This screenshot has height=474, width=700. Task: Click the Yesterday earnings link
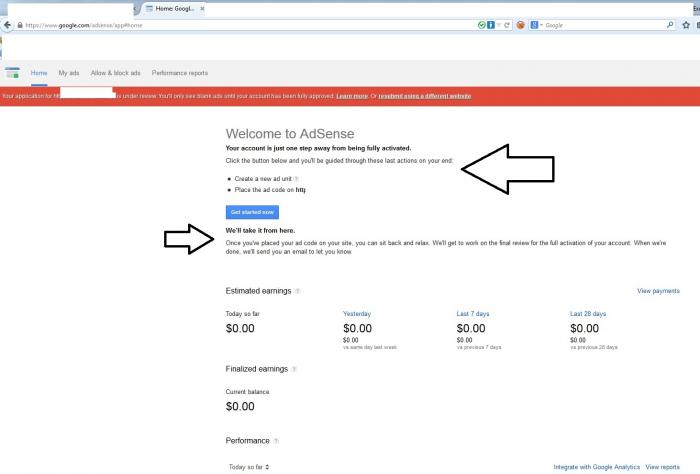357,314
